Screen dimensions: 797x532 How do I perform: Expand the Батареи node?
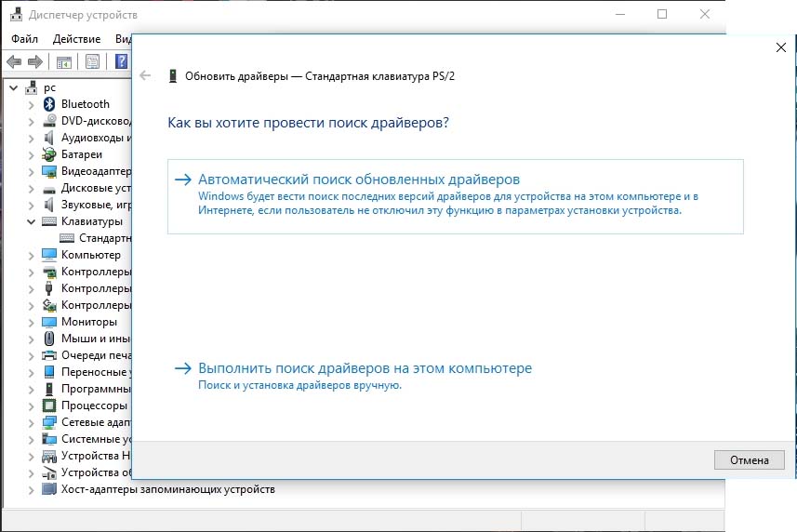coord(31,155)
